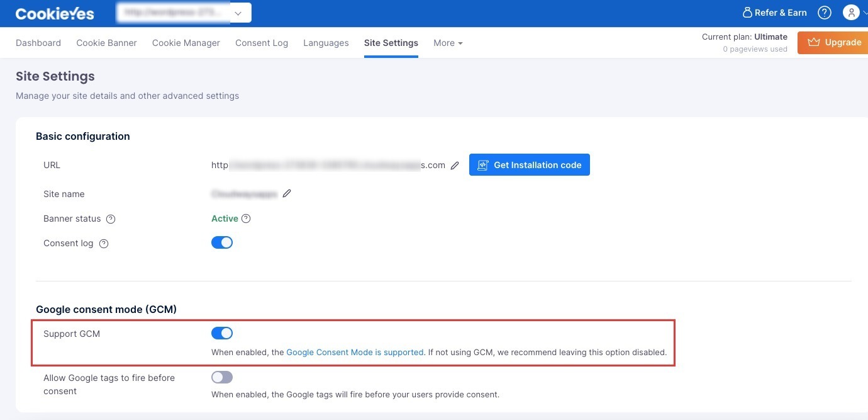Click the Refer & Earn icon
This screenshot has height=420, width=868.
click(x=748, y=12)
